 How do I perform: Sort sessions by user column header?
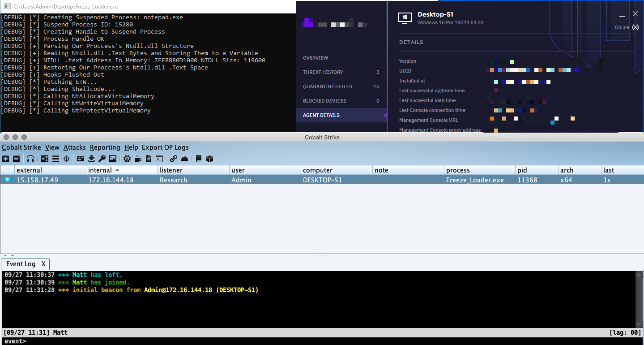click(x=265, y=170)
